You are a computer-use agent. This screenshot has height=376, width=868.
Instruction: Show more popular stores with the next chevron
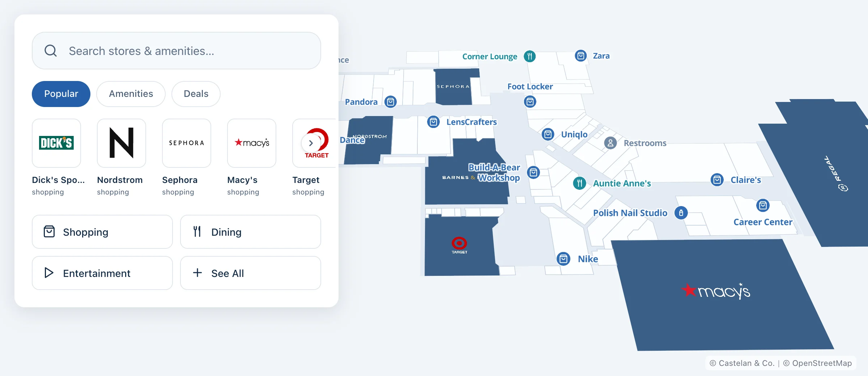point(311,143)
